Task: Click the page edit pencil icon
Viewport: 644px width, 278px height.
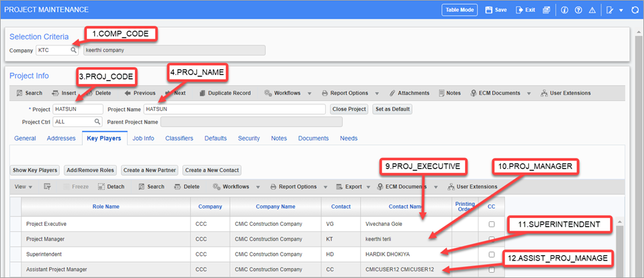Action: pyautogui.click(x=609, y=10)
